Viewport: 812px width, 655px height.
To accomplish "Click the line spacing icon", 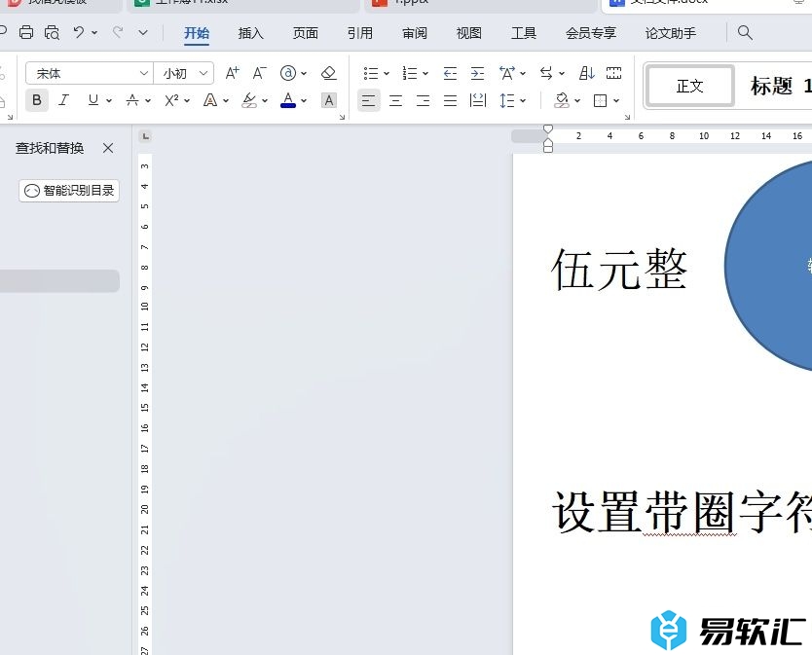I will tap(506, 100).
